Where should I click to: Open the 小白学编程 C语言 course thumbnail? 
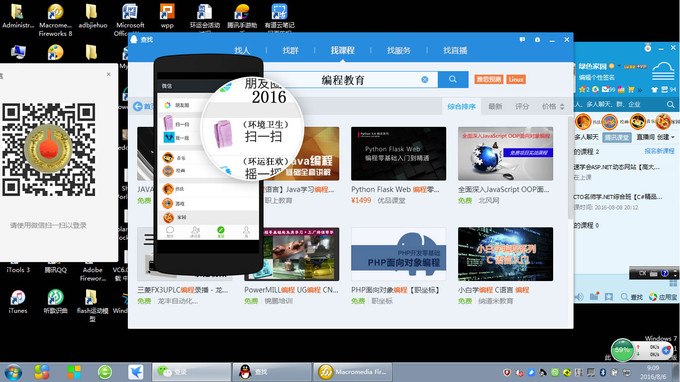click(x=505, y=254)
